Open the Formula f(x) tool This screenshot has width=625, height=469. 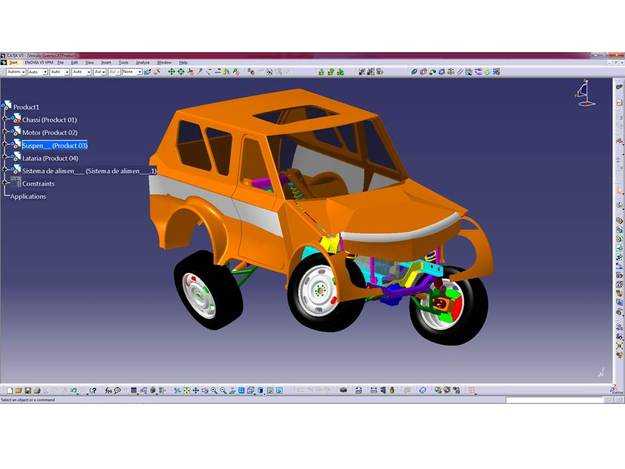[x=108, y=391]
